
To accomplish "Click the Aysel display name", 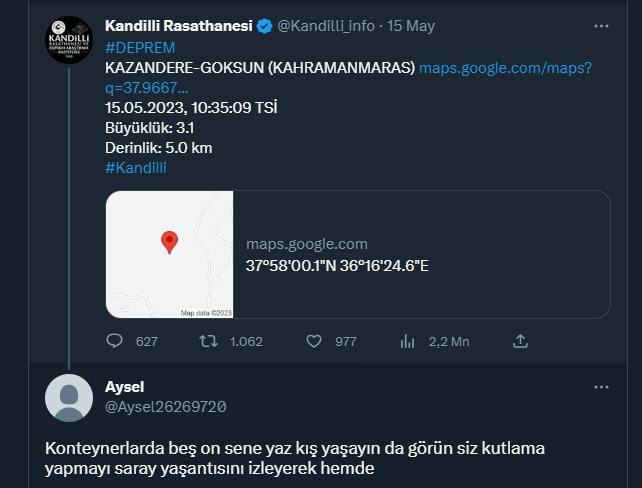I will point(124,387).
